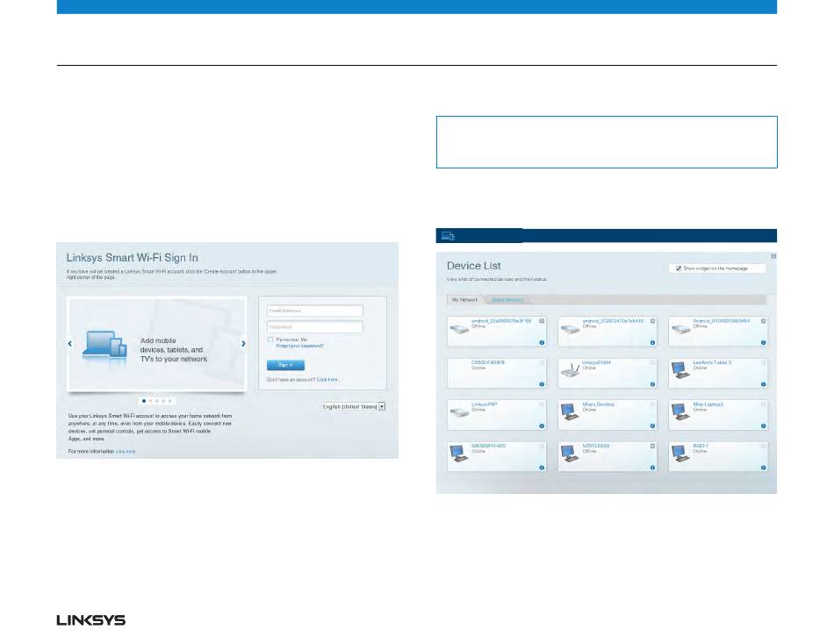The image size is (834, 644).
Task: Tick the Remember Me checkbox
Action: [270, 340]
